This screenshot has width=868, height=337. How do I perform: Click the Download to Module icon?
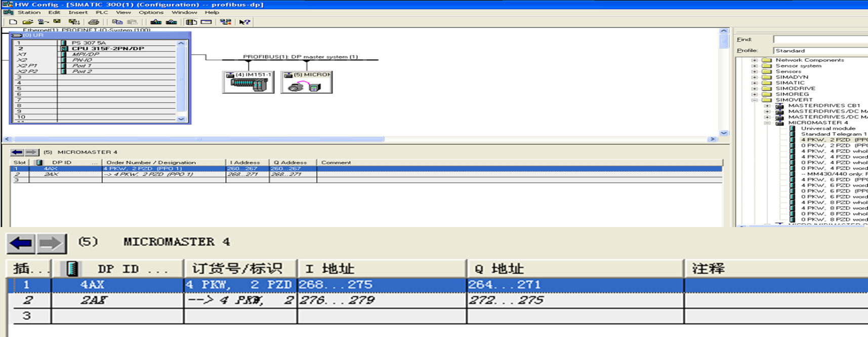pos(156,22)
